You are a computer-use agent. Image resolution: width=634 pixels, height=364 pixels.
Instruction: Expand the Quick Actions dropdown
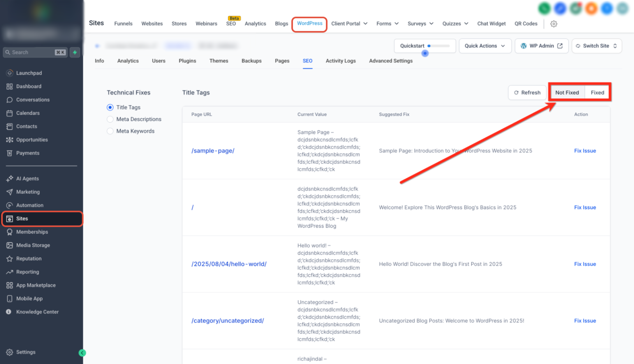point(485,46)
